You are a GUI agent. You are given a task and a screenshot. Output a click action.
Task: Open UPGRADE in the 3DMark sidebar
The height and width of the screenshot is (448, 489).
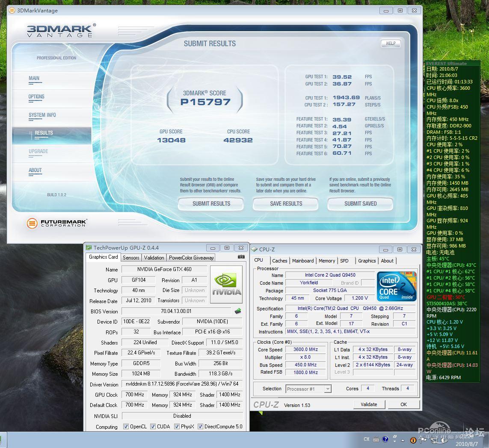click(39, 151)
